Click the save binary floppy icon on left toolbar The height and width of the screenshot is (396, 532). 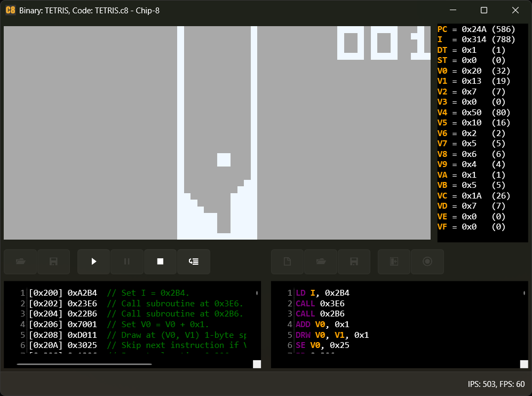click(53, 262)
